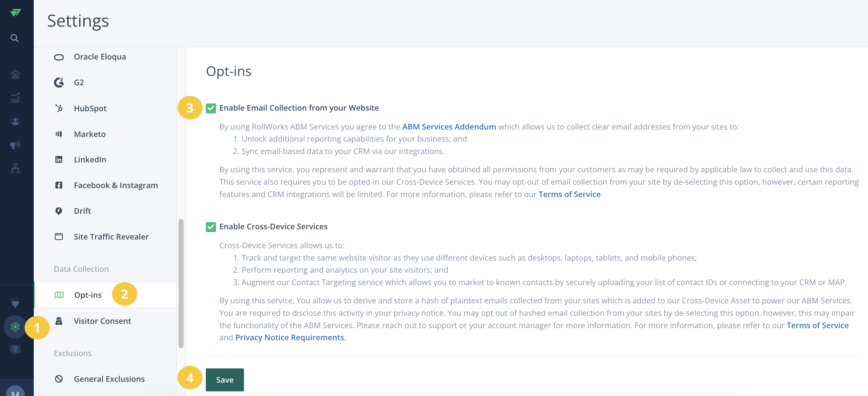Click the Settings page title
The width and height of the screenshot is (868, 396).
pos(78,21)
